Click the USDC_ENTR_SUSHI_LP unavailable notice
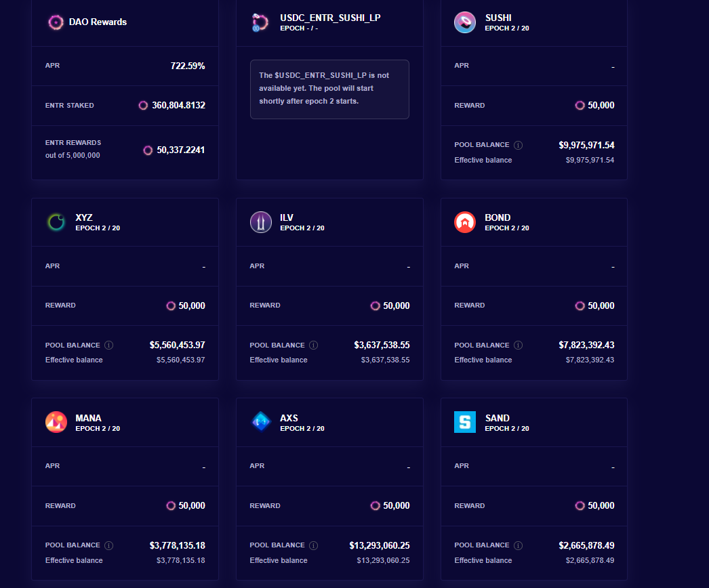This screenshot has width=709, height=588. [x=329, y=89]
